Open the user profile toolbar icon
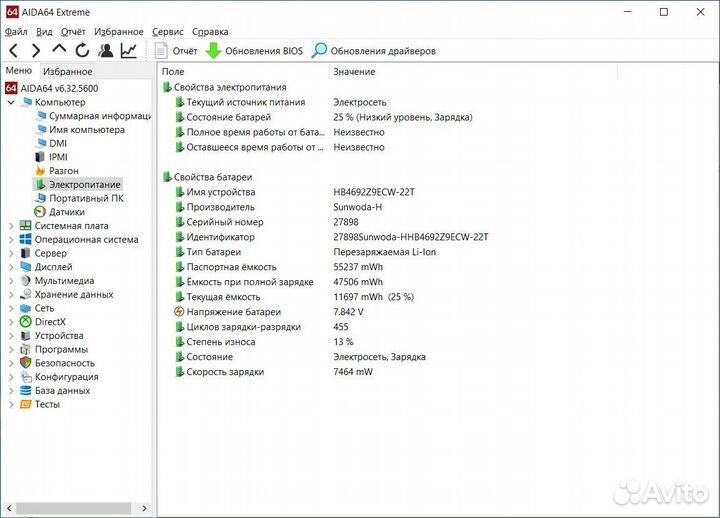The image size is (720, 518). 106,51
